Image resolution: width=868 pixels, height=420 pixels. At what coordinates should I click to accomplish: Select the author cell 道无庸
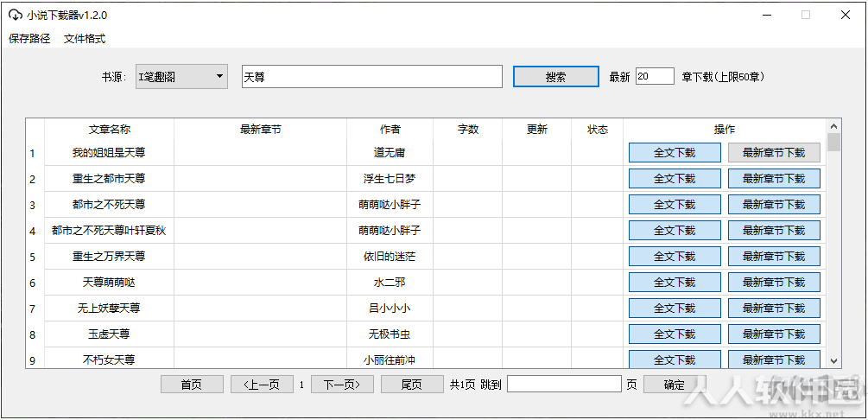tap(390, 152)
